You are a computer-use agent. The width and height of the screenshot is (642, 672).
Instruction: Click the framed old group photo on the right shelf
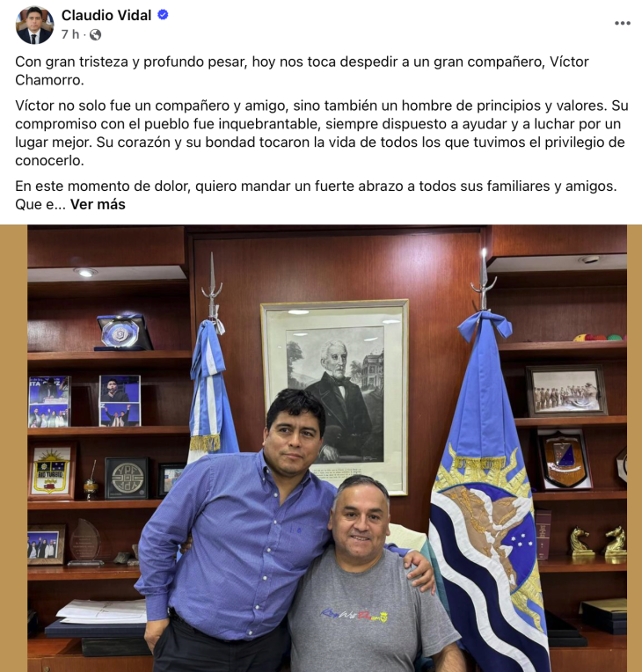(566, 391)
